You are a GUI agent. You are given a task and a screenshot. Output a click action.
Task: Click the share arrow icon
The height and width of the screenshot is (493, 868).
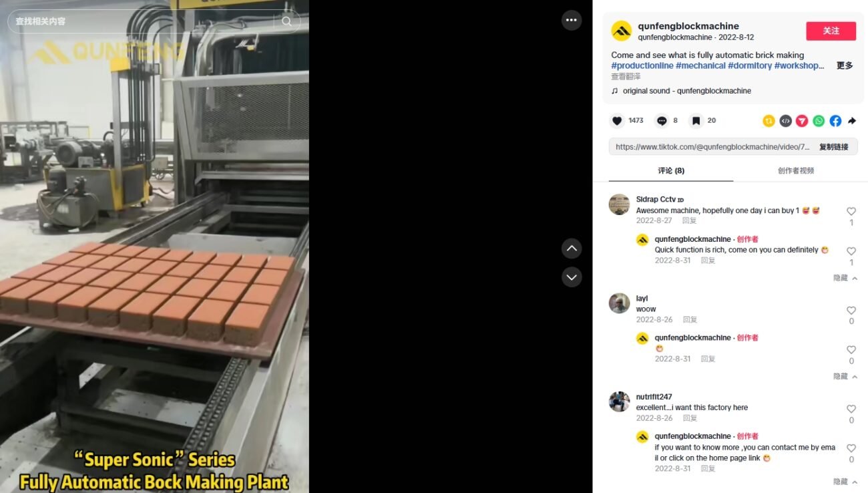coord(852,121)
